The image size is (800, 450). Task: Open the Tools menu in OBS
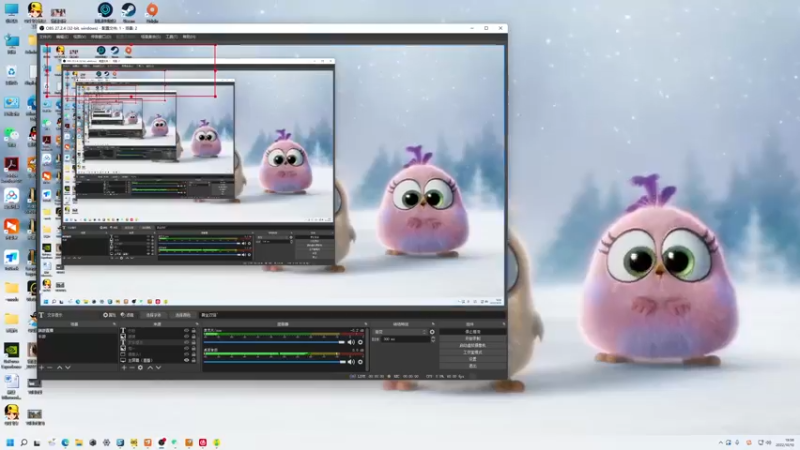172,37
